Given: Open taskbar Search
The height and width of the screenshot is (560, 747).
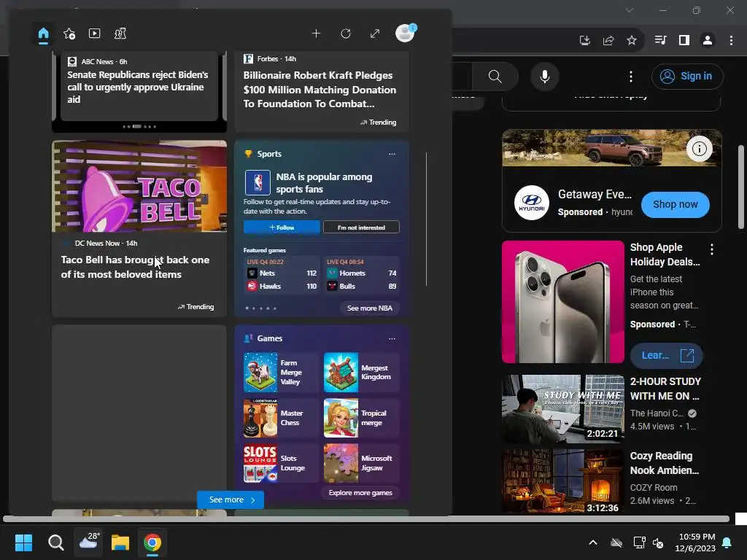Looking at the screenshot, I should 55,542.
